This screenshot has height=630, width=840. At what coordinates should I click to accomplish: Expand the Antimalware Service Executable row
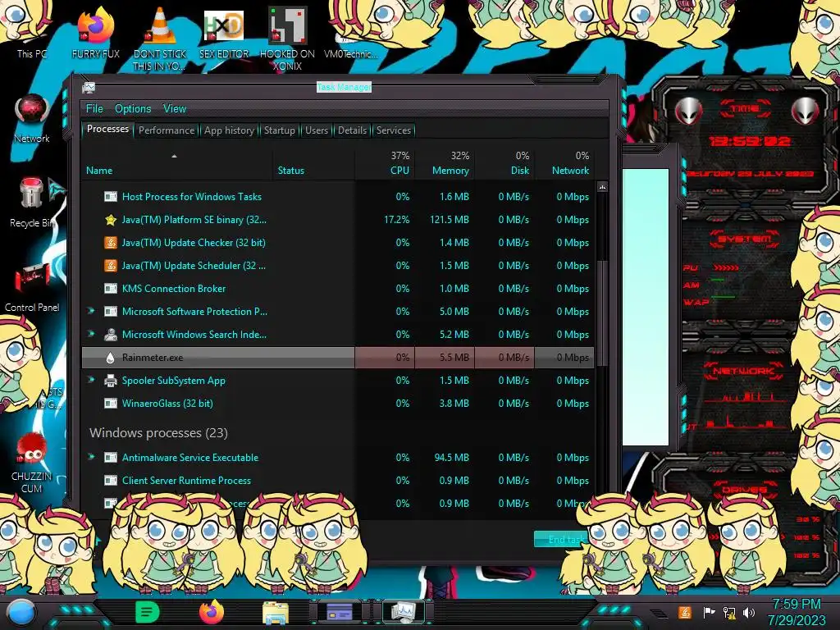pyautogui.click(x=91, y=457)
